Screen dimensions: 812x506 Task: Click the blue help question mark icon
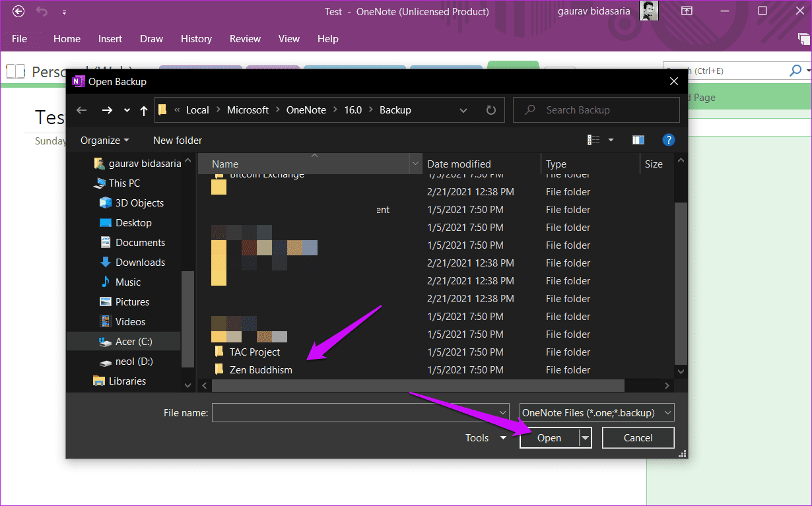668,140
